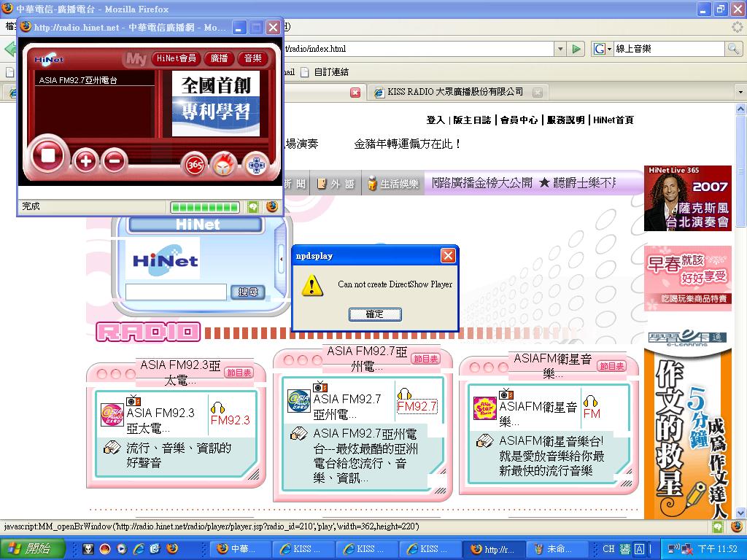Screen dimensions: 747x560
Task: Click the http://r... Firefox taskbar button
Action: tap(495, 549)
